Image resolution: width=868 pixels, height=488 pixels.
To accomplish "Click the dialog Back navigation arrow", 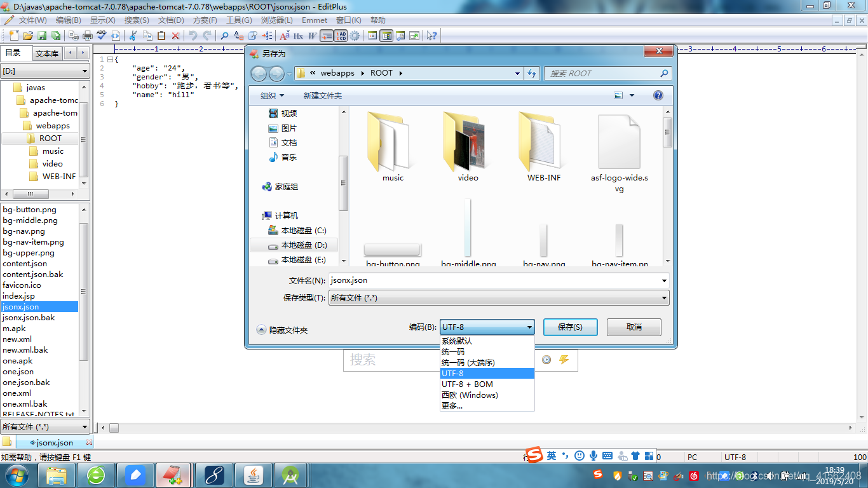I will tap(259, 74).
